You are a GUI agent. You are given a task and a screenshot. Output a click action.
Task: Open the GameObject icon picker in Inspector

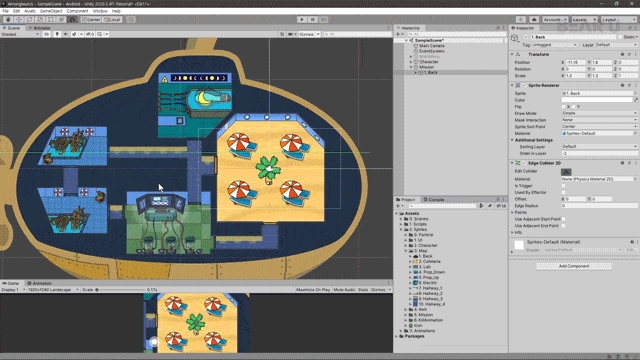(515, 38)
